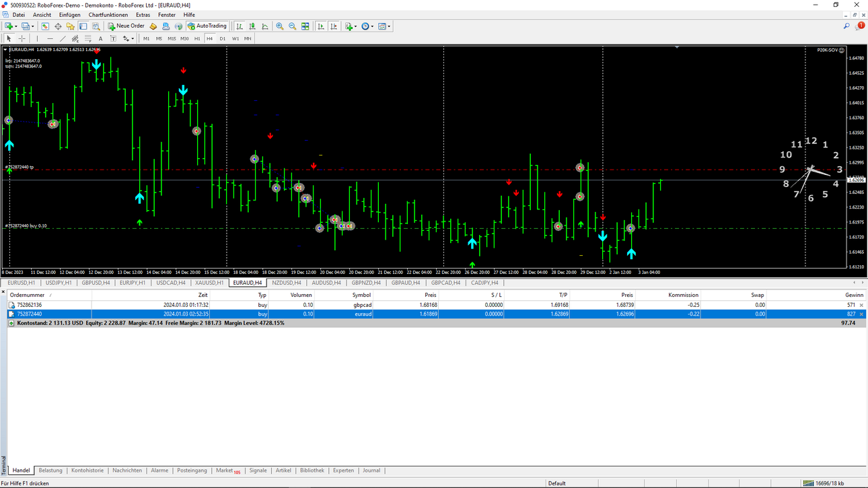This screenshot has height=488, width=868.
Task: Switch chart to candlestick display
Action: (x=252, y=26)
